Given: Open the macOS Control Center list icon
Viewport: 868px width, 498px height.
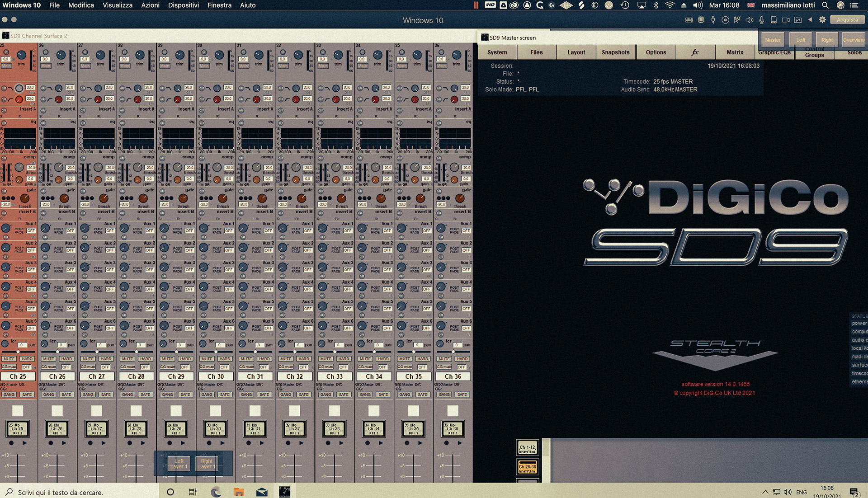Looking at the screenshot, I should [854, 5].
